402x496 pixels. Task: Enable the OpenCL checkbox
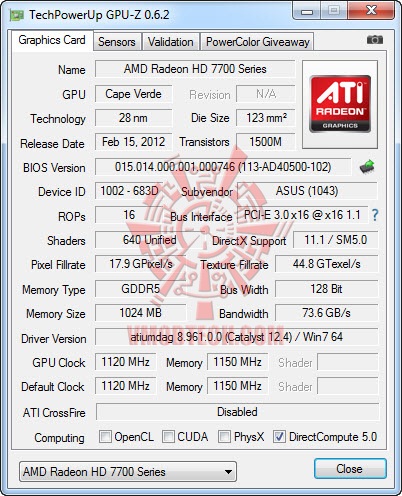pyautogui.click(x=105, y=436)
